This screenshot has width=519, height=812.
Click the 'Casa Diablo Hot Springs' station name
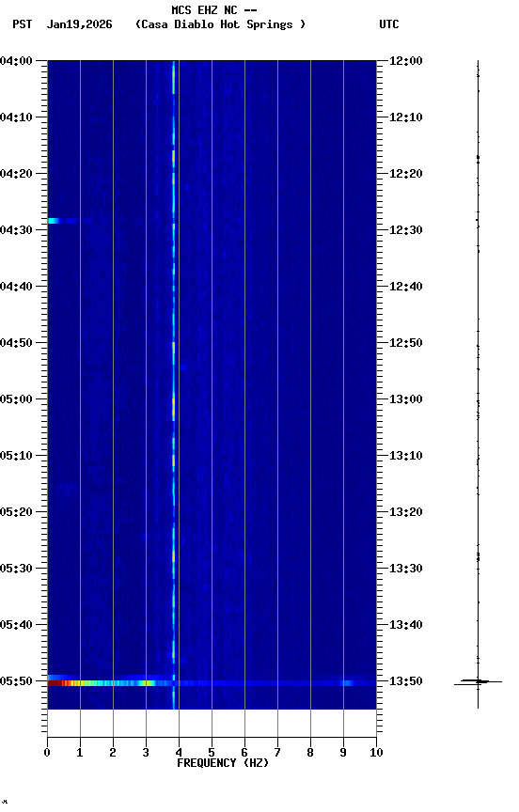(x=220, y=24)
